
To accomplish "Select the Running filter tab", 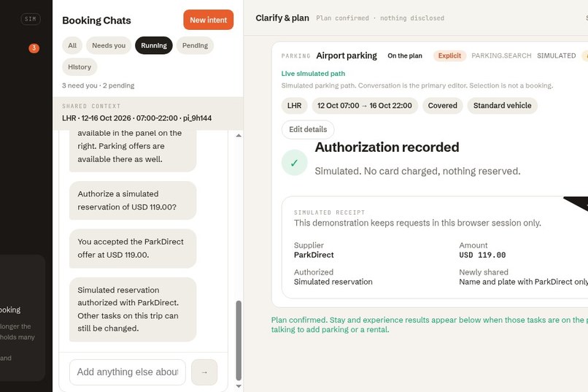I will coord(154,45).
